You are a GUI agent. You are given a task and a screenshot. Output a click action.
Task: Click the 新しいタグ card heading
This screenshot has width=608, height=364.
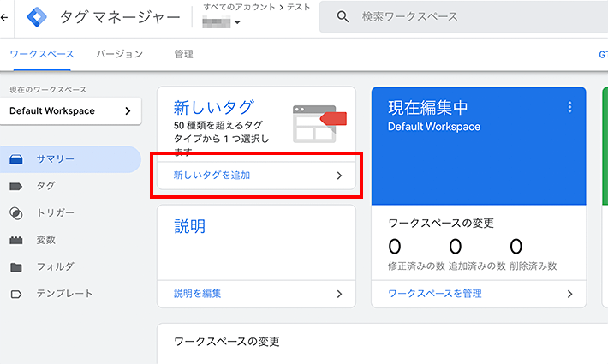coord(213,108)
